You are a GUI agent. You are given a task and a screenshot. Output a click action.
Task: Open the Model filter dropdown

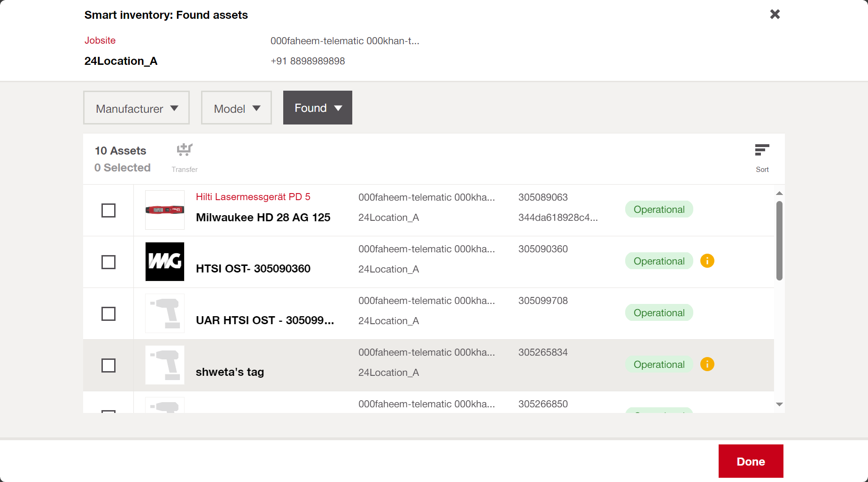[x=236, y=108]
